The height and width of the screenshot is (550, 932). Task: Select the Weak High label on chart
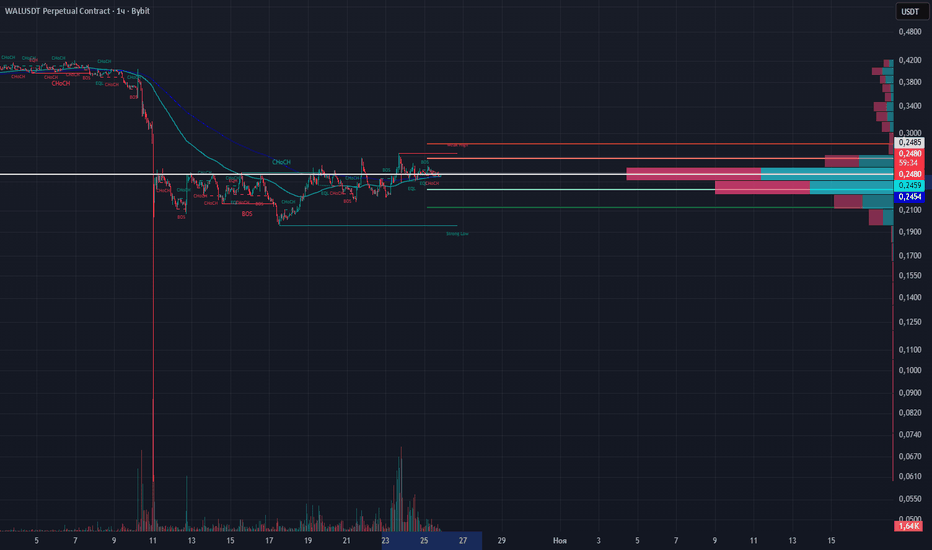pyautogui.click(x=457, y=144)
